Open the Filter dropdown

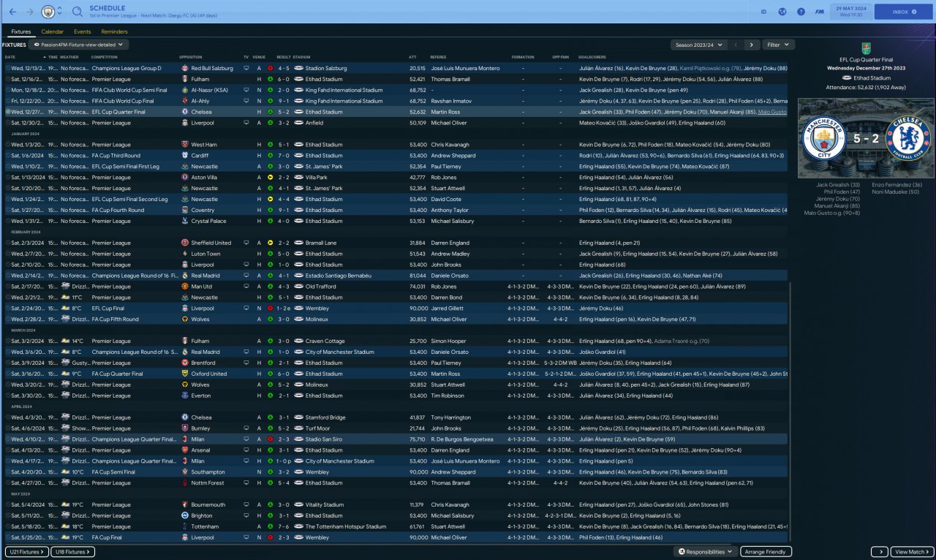tap(779, 45)
